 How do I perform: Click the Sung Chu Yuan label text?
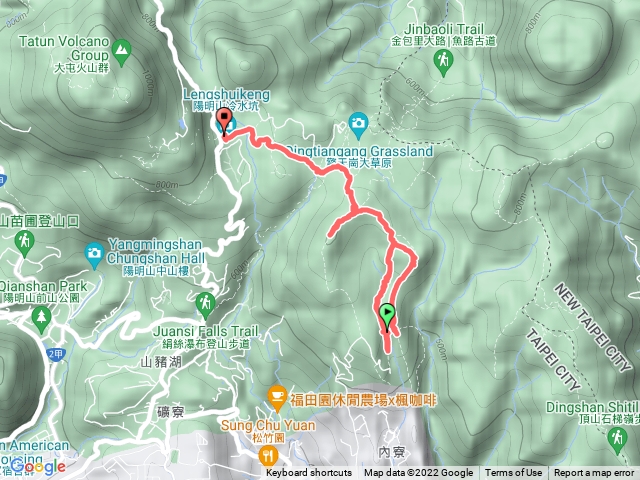tap(268, 425)
